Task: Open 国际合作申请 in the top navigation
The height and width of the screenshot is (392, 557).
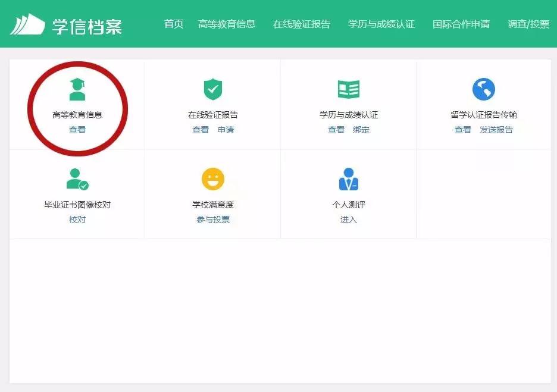Action: pyautogui.click(x=461, y=24)
